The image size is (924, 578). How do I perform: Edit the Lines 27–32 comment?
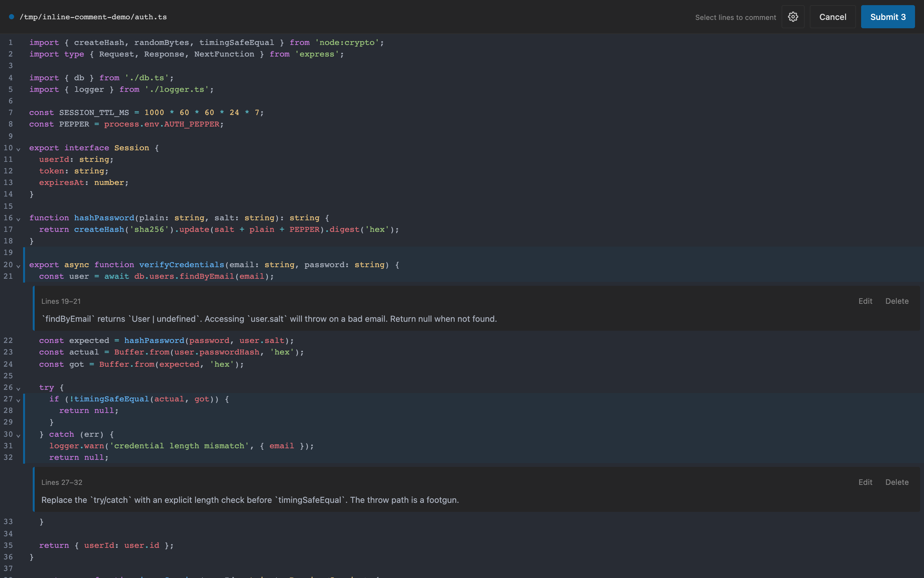point(865,482)
